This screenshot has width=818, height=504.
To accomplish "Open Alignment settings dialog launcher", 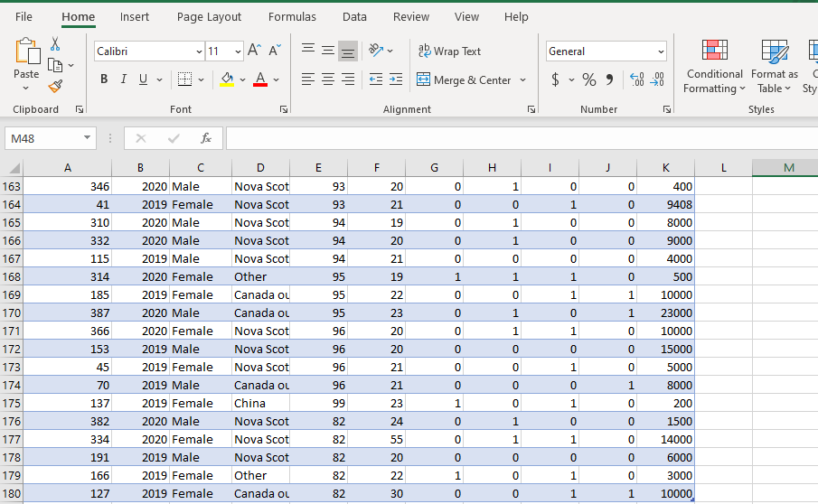I will 531,109.
